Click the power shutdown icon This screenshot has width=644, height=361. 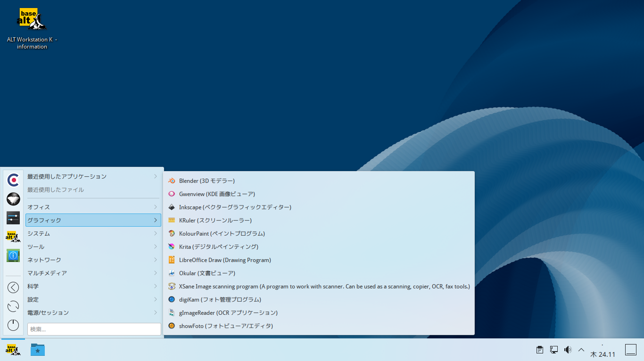click(13, 325)
